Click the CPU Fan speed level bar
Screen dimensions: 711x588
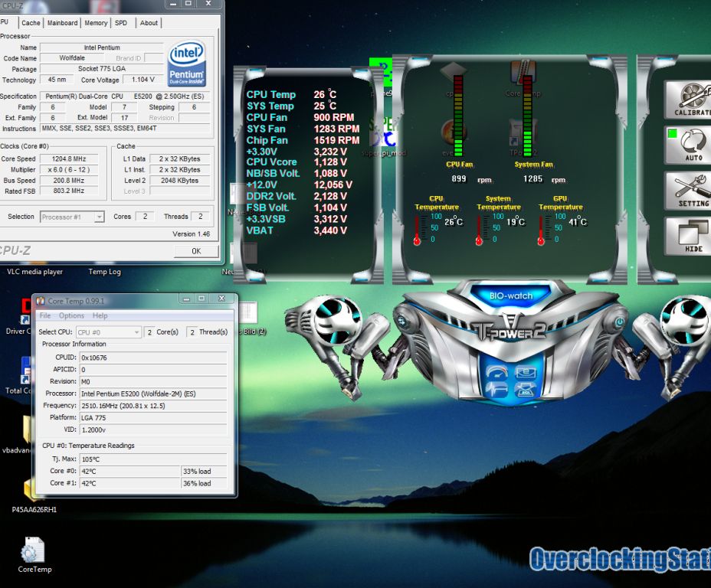pyautogui.click(x=458, y=116)
